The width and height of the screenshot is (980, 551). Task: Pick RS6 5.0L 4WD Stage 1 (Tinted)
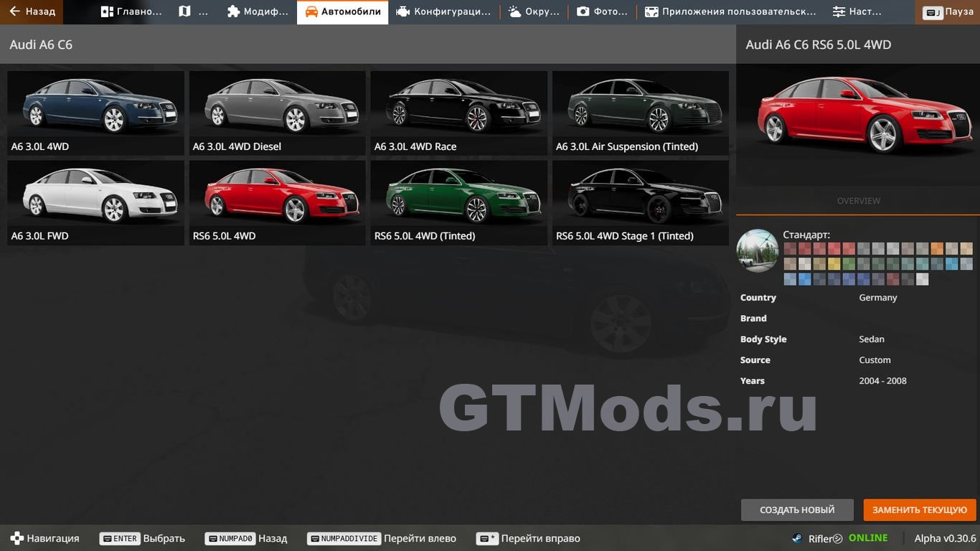tap(641, 202)
